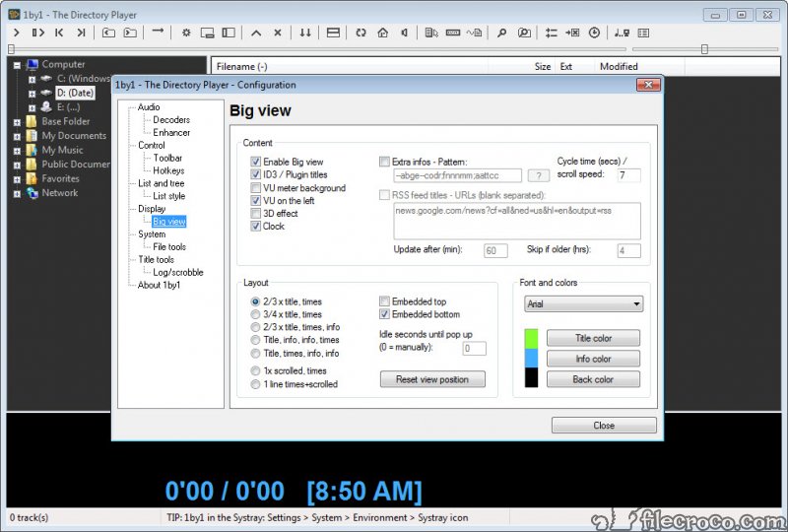Enable VU meter background checkbox

point(255,187)
